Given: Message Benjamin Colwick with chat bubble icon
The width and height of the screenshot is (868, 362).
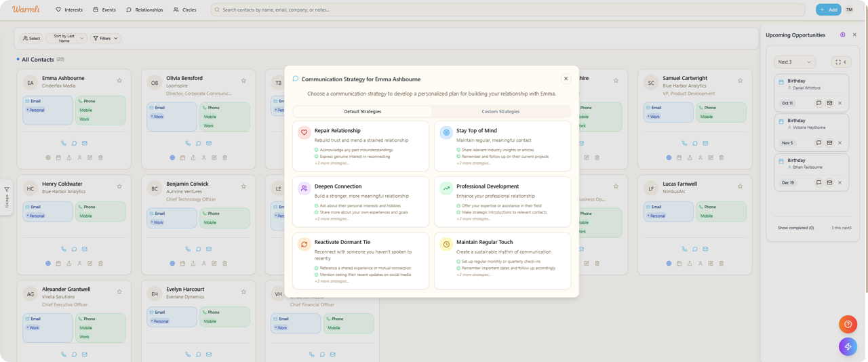Looking at the screenshot, I should [x=199, y=249].
